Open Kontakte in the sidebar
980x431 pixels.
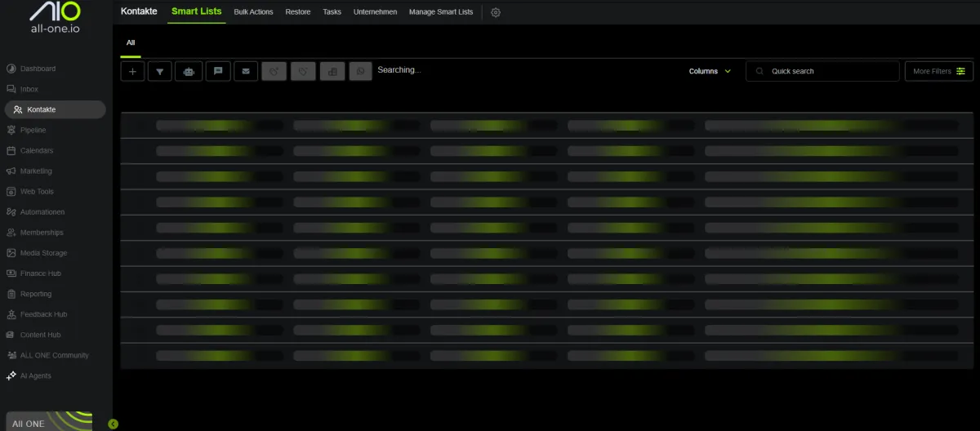coord(55,109)
